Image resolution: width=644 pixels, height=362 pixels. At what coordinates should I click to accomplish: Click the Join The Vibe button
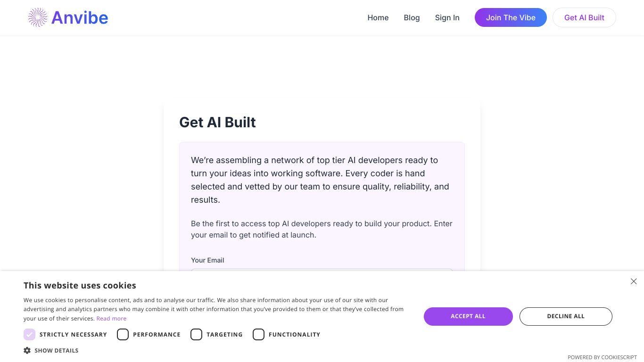(x=511, y=17)
